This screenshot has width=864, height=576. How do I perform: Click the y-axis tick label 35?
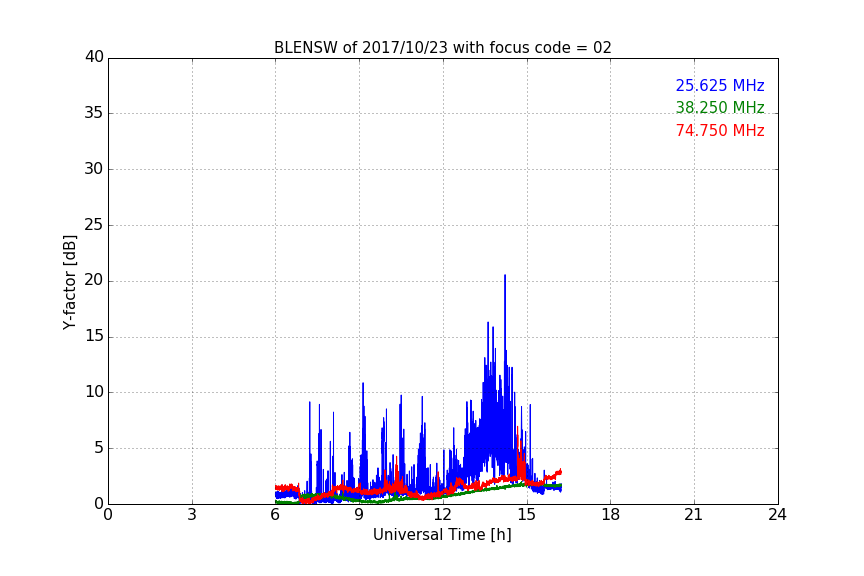click(94, 113)
